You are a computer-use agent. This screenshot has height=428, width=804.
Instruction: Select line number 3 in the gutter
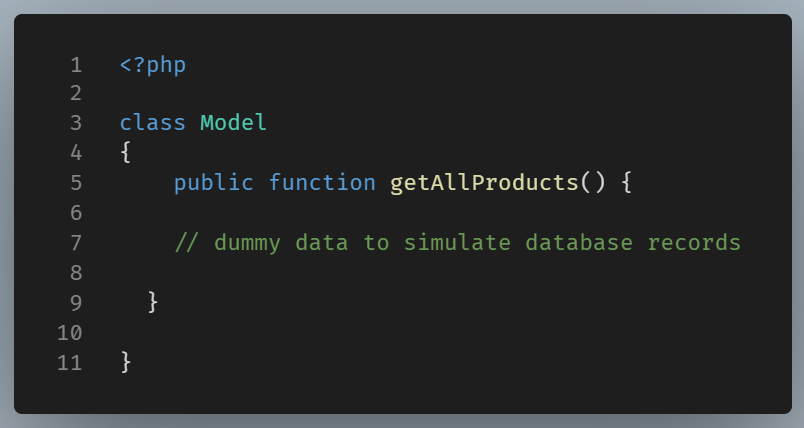tap(76, 123)
